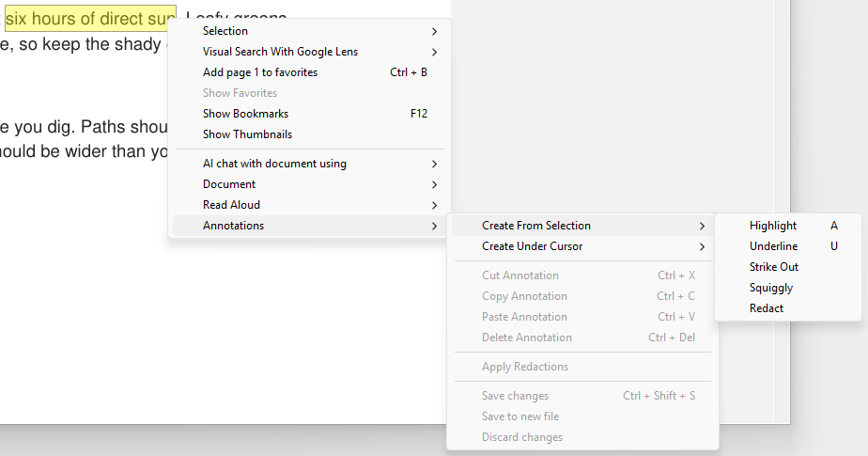This screenshot has height=456, width=868.
Task: Choose Highlight annotation option
Action: point(788,226)
